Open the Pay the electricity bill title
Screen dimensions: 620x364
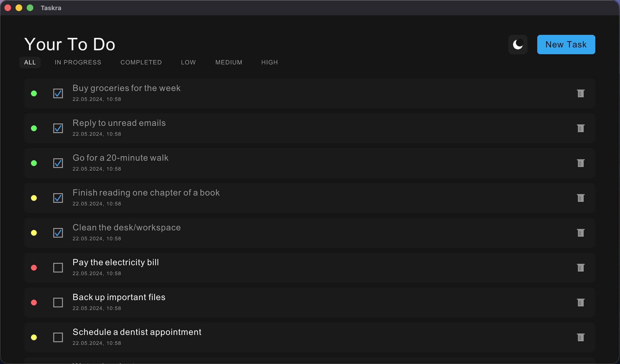point(116,262)
